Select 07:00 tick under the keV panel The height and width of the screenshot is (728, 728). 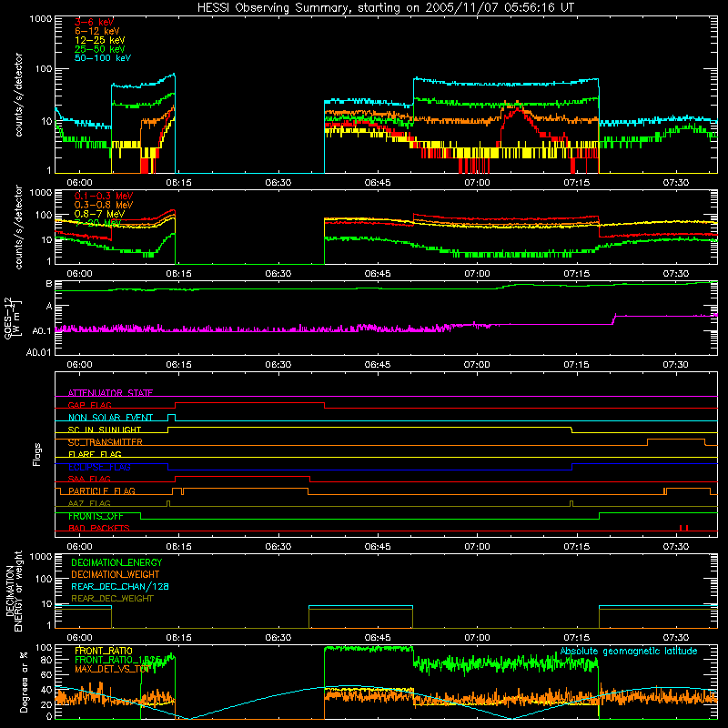477,183
